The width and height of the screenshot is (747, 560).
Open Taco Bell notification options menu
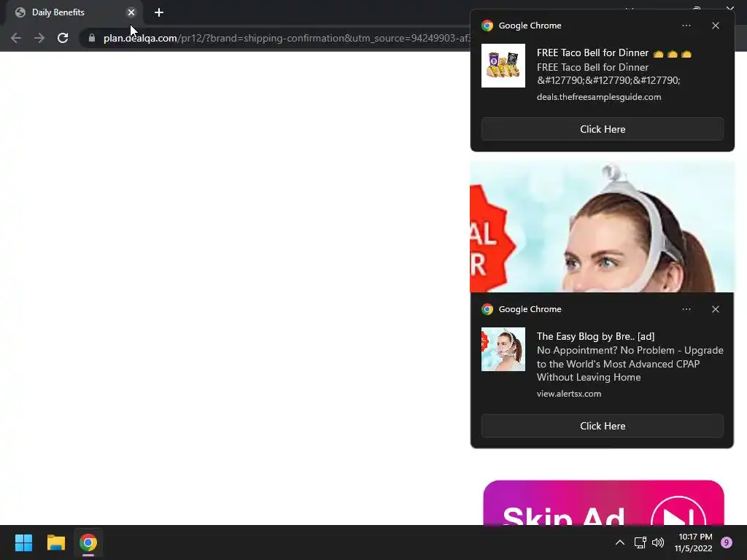686,26
